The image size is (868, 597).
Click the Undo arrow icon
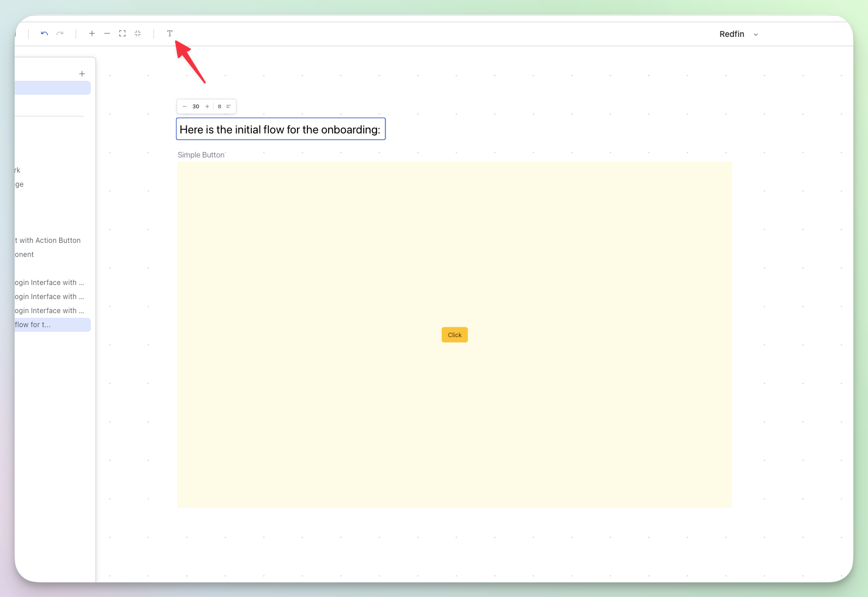44,33
